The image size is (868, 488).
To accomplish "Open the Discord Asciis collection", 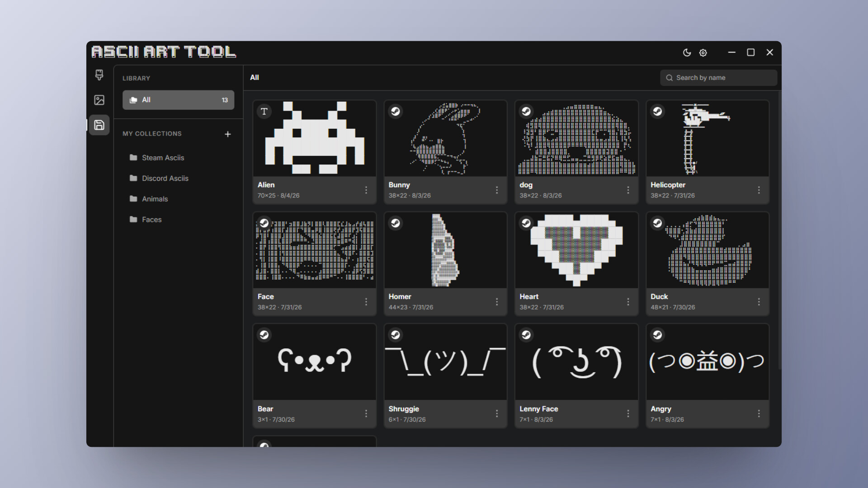I will (178, 178).
